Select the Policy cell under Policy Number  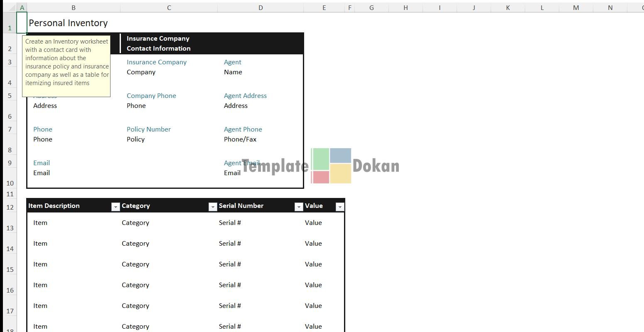pyautogui.click(x=136, y=139)
